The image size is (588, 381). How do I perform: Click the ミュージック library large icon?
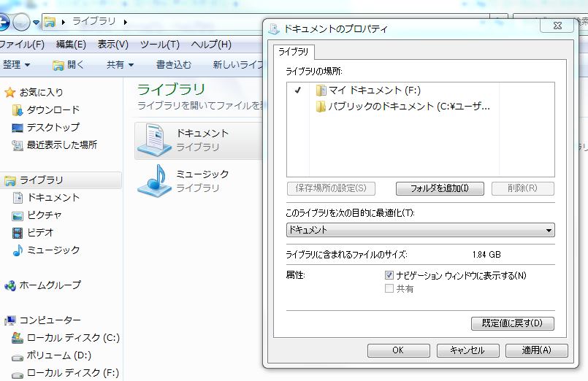point(155,181)
